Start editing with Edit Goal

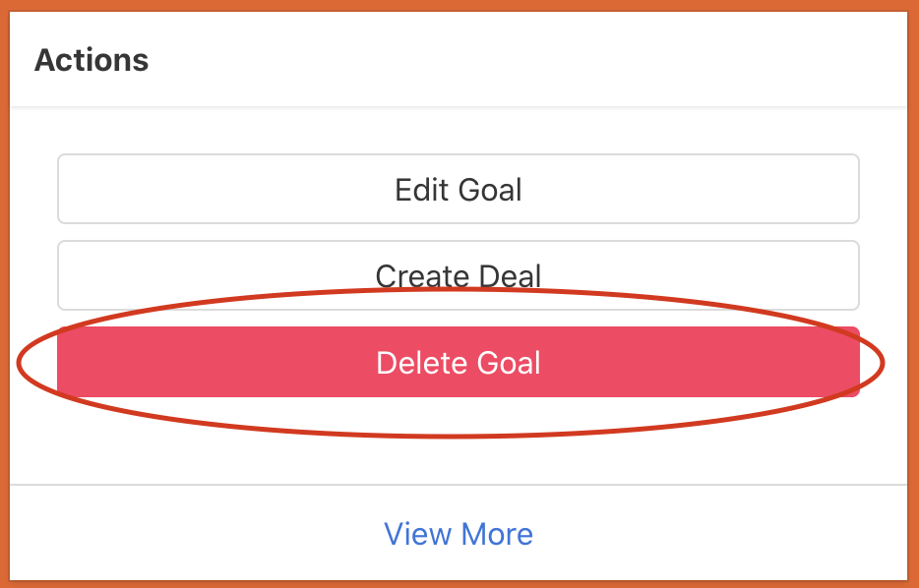tap(459, 189)
